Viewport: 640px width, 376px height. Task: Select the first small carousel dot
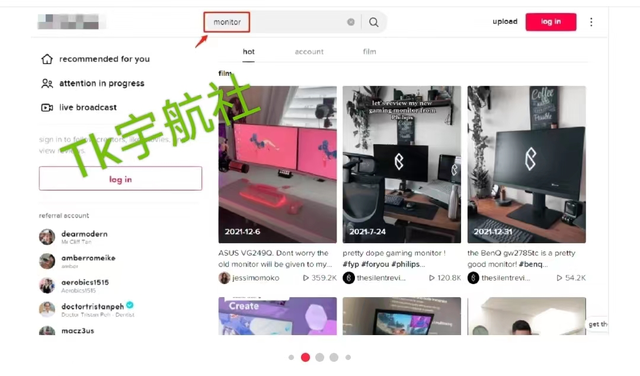click(291, 357)
